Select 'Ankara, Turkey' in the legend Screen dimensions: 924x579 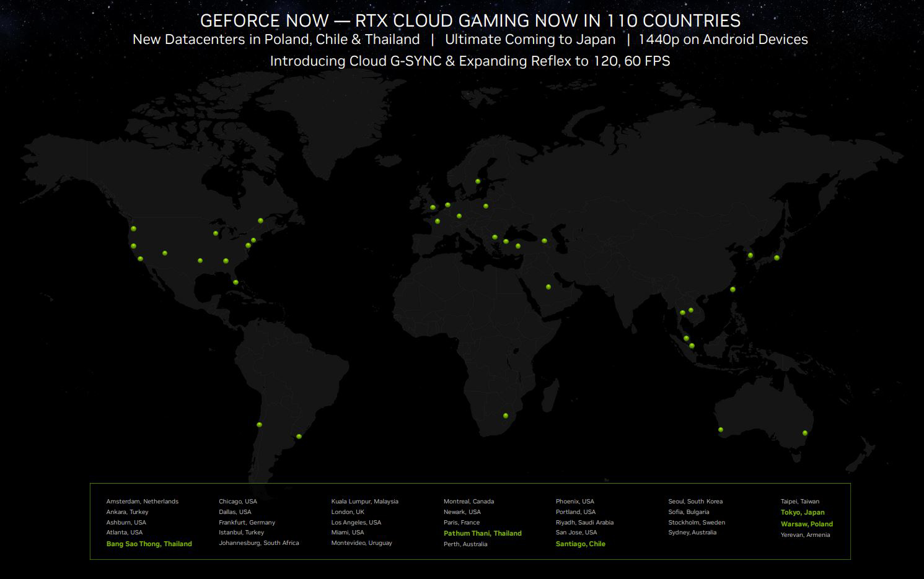127,512
